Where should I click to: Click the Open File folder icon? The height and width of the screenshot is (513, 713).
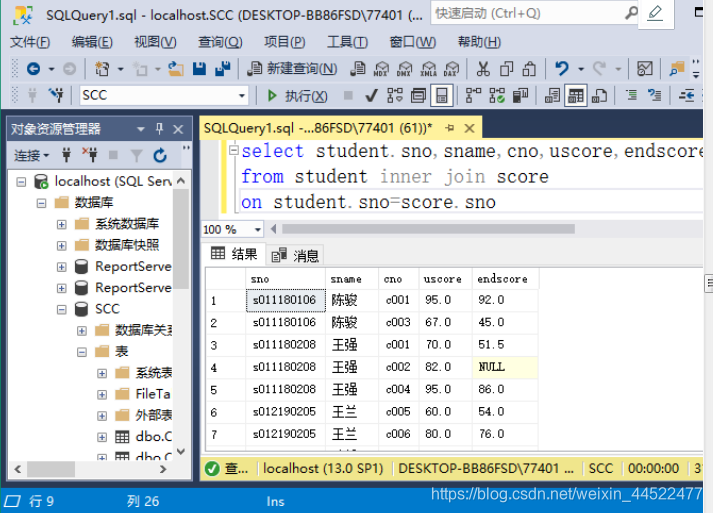tap(176, 69)
